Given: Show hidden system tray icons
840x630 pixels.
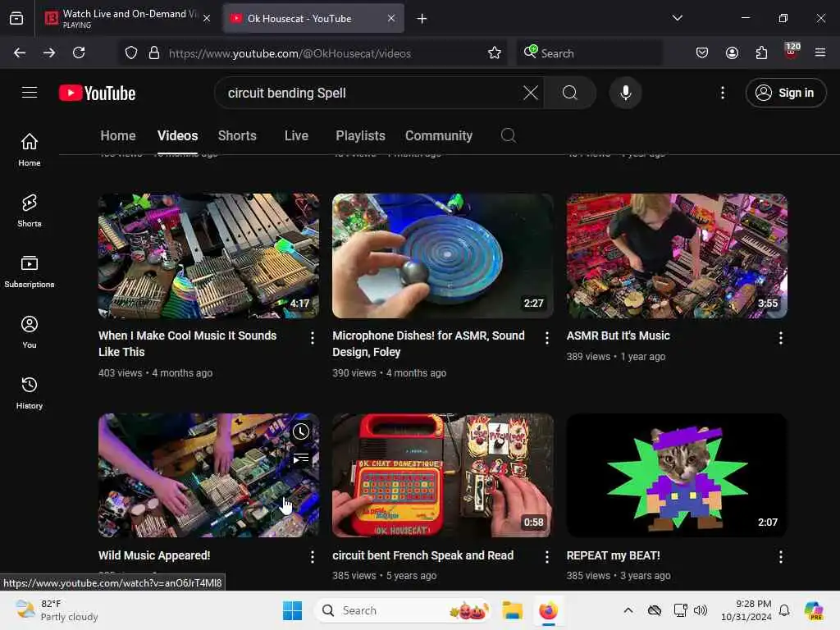Looking at the screenshot, I should pyautogui.click(x=628, y=610).
